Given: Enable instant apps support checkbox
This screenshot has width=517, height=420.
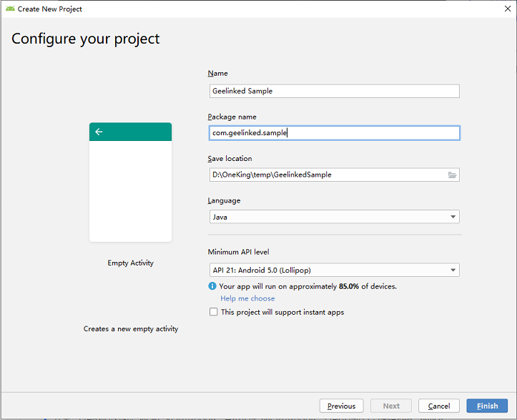Looking at the screenshot, I should (x=213, y=312).
